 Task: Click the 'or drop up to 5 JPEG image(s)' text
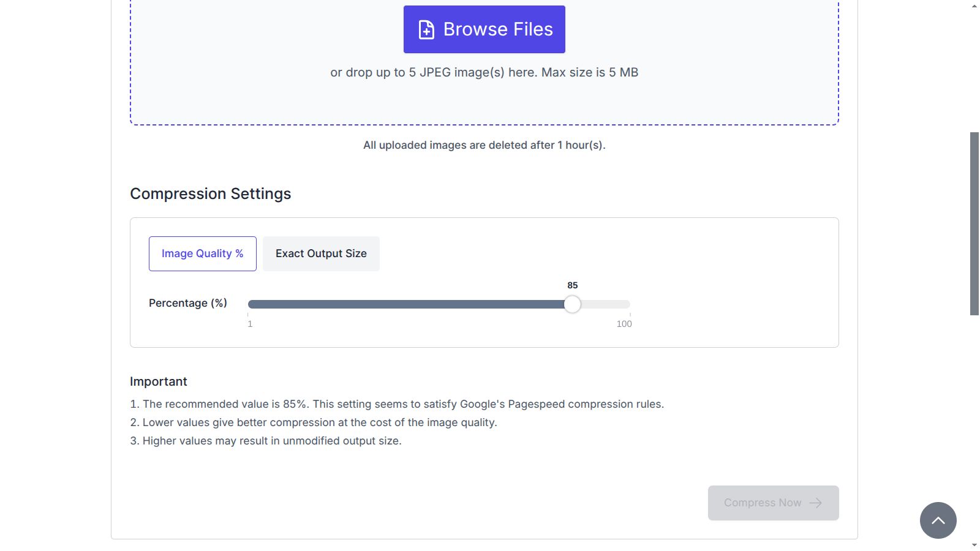484,72
